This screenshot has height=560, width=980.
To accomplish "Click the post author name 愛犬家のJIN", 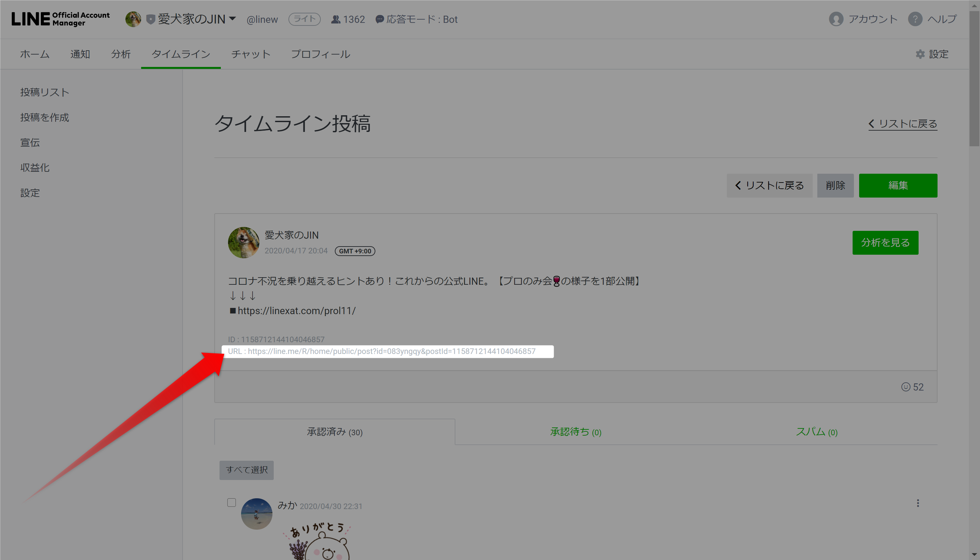I will (x=291, y=235).
